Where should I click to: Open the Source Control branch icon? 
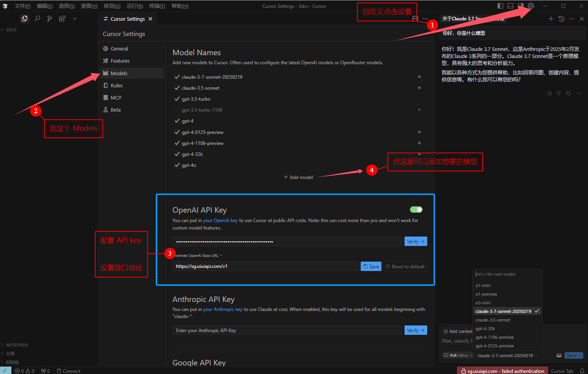(49, 18)
